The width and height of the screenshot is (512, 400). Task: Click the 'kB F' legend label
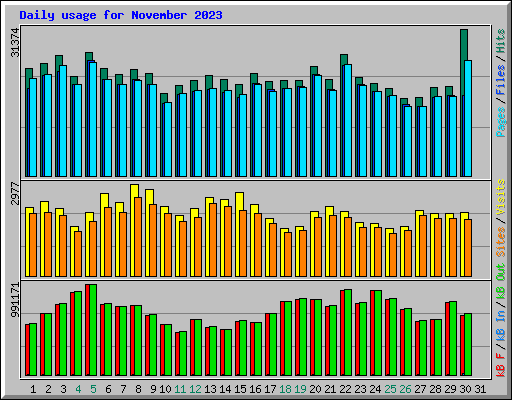(x=501, y=364)
